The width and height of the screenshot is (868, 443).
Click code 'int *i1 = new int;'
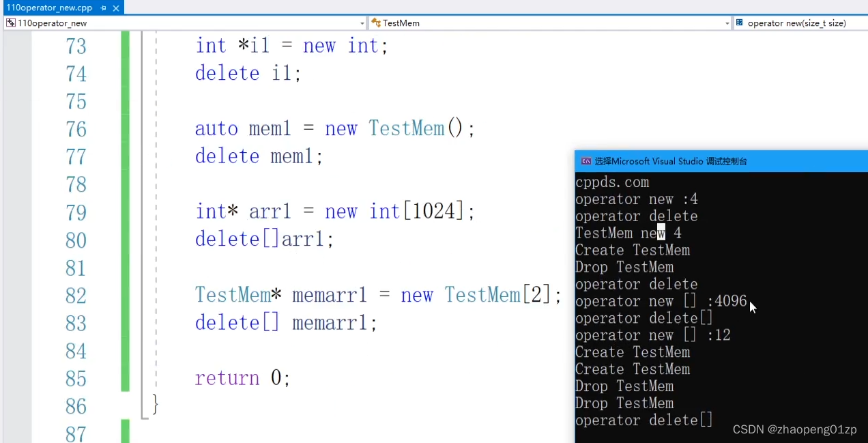click(x=291, y=46)
